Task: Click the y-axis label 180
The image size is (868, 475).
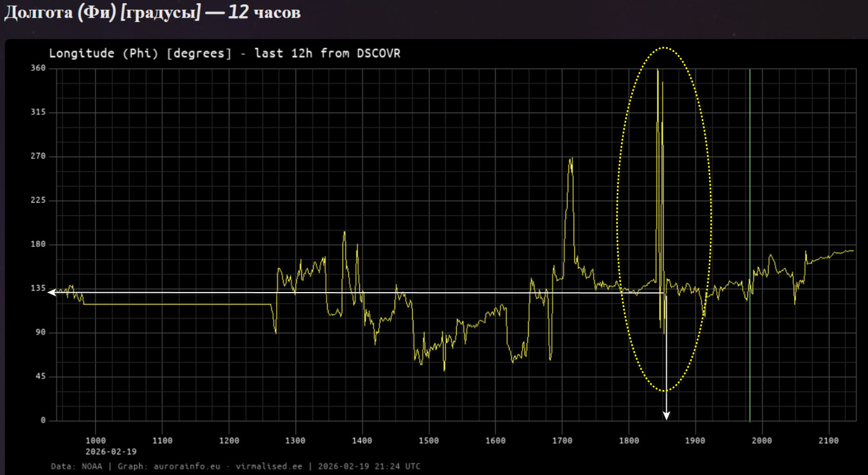Action: (38, 244)
